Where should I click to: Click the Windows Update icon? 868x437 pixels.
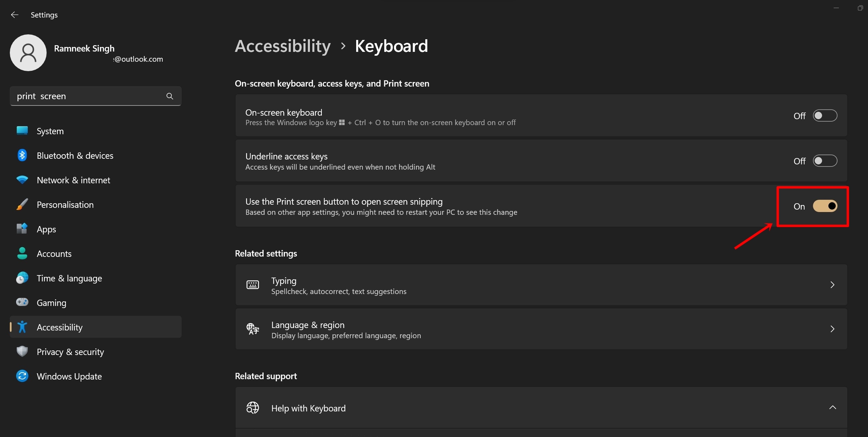click(x=21, y=377)
